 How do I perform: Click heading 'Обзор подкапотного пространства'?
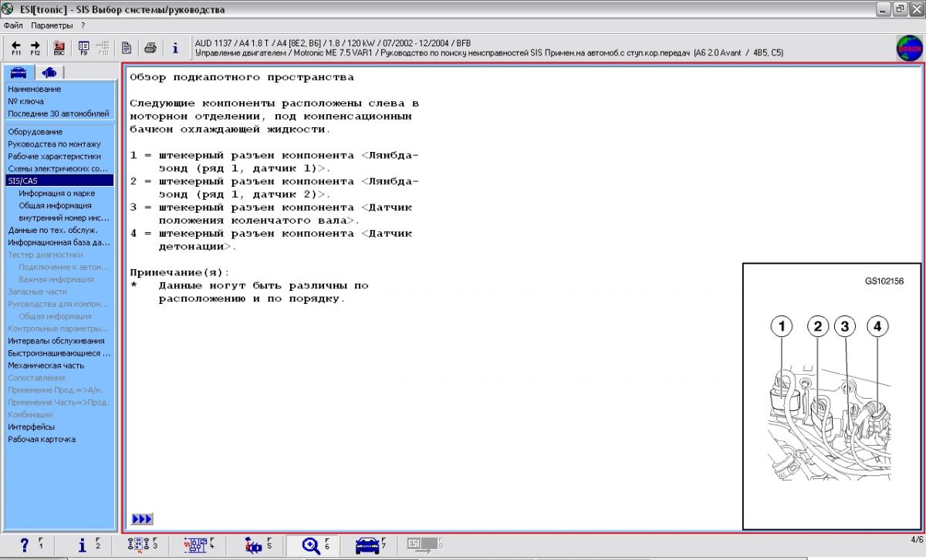click(x=242, y=78)
